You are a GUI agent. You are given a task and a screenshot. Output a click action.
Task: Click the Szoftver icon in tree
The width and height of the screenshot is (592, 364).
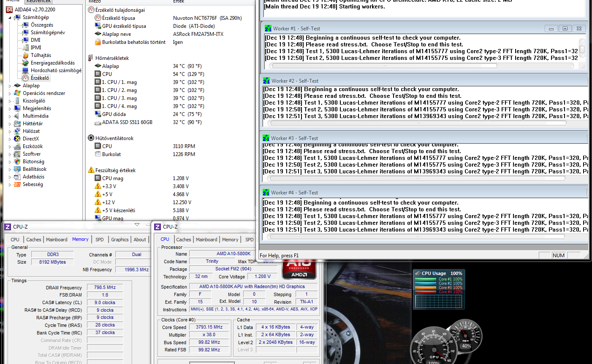pos(17,154)
